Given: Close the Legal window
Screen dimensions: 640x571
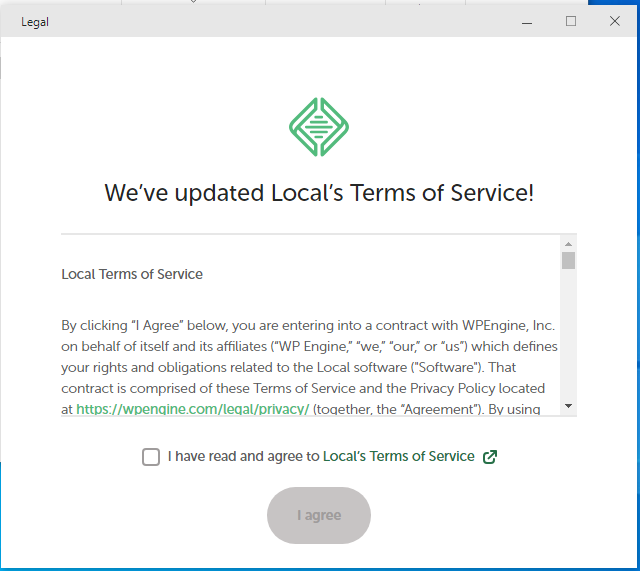Looking at the screenshot, I should point(614,21).
